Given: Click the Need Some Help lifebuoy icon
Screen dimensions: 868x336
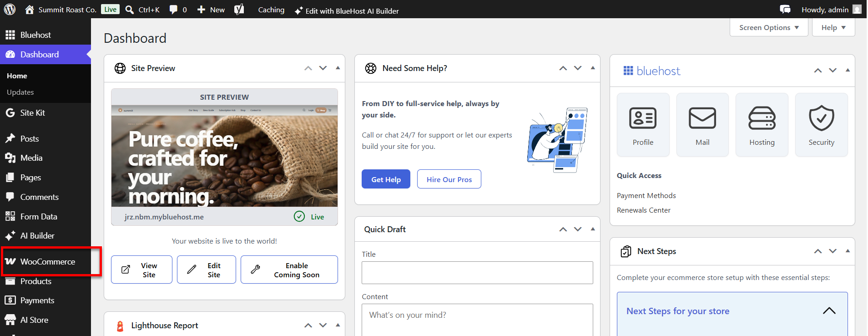Looking at the screenshot, I should (x=371, y=68).
